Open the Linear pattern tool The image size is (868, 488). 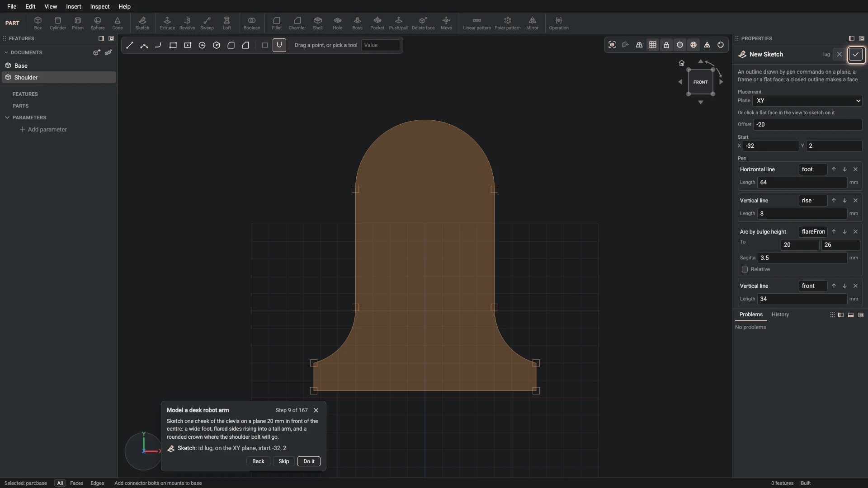coord(477,23)
